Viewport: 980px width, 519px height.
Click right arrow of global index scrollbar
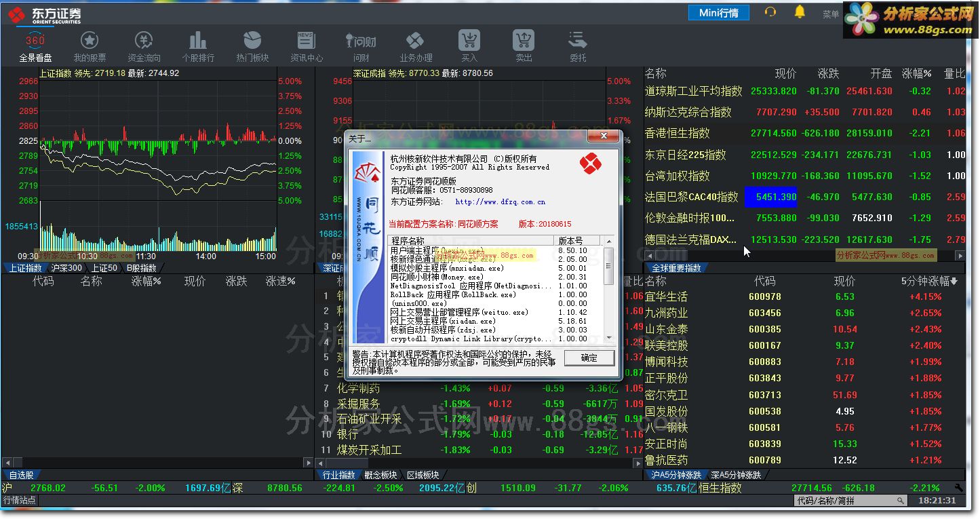click(960, 256)
